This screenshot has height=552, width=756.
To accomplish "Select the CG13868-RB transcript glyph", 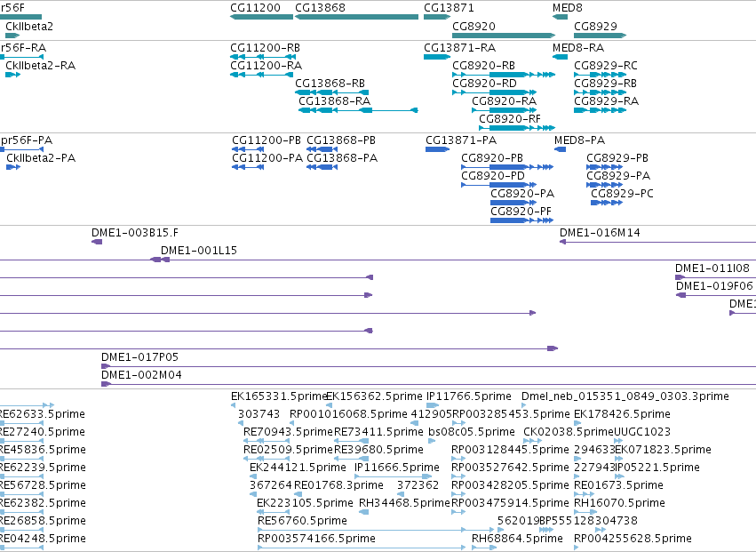I will pyautogui.click(x=331, y=92).
